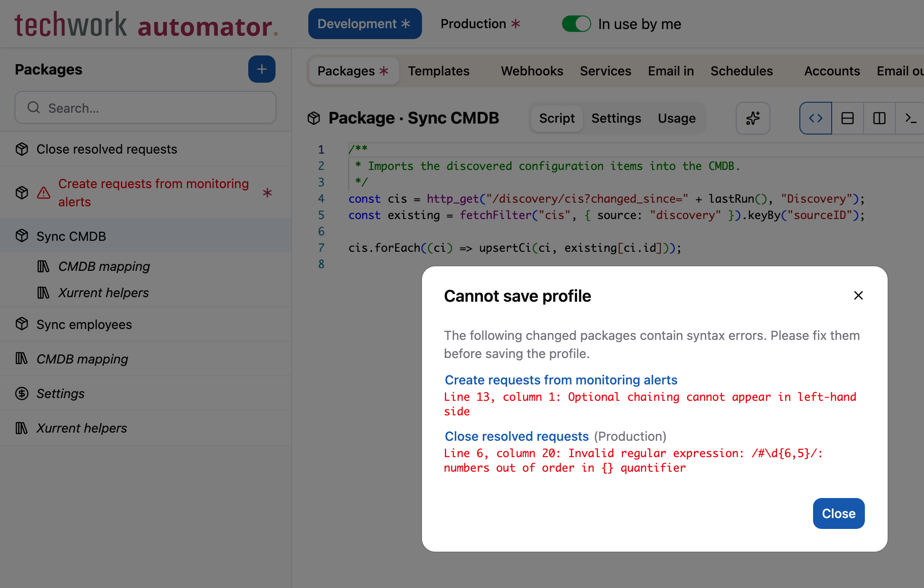Close the Cannot save profile dialog with X

(858, 295)
